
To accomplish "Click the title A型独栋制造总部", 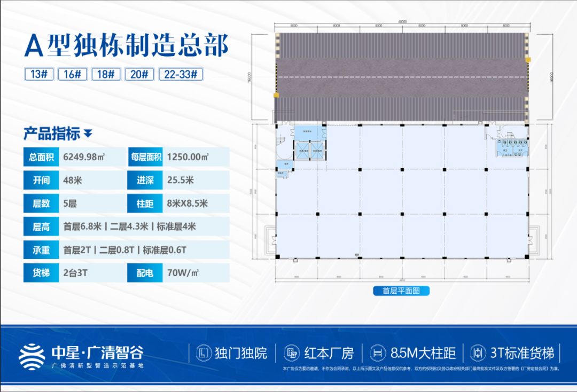I will pos(127,45).
